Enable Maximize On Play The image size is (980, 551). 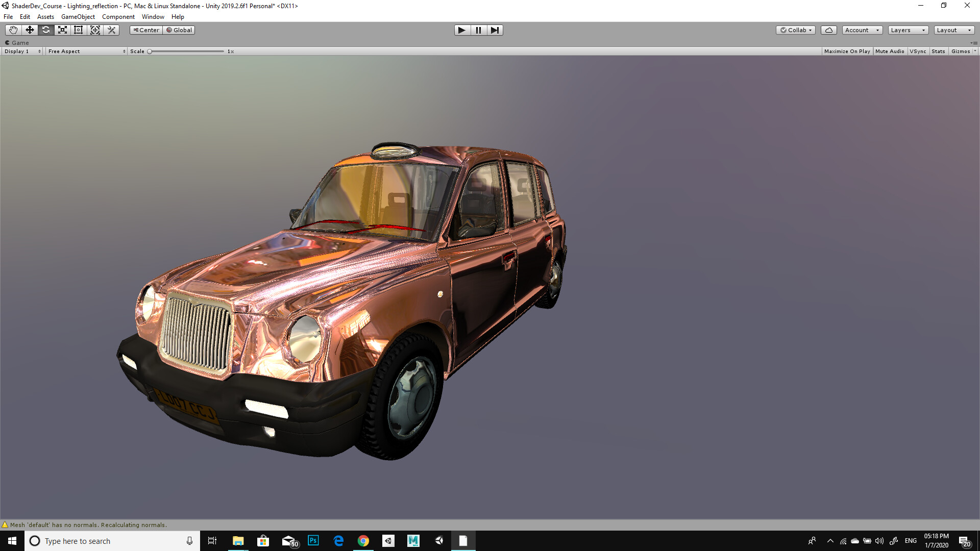click(847, 51)
